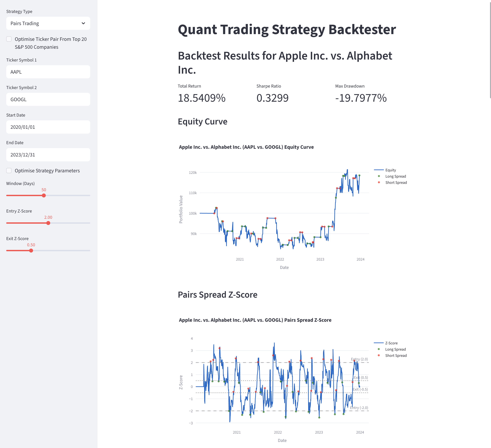The width and height of the screenshot is (491, 448).
Task: Click the Ticker Symbol 2 GOOGL field
Action: (48, 99)
